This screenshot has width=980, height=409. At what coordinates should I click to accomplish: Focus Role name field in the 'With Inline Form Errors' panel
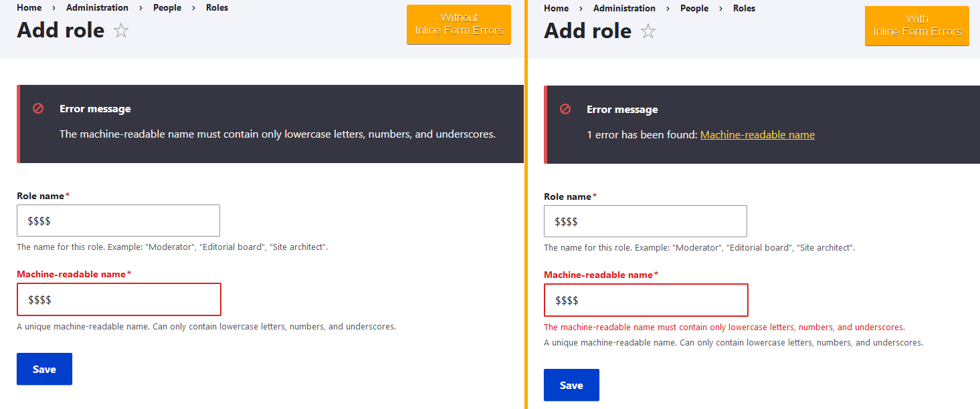pos(646,221)
